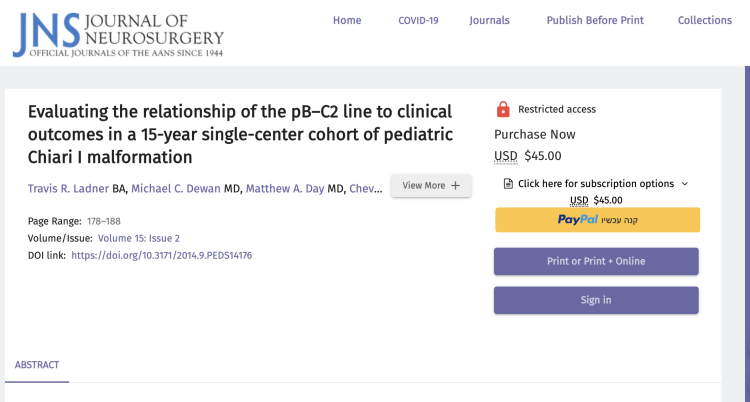
Task: Open the Collections menu
Action: tap(705, 20)
